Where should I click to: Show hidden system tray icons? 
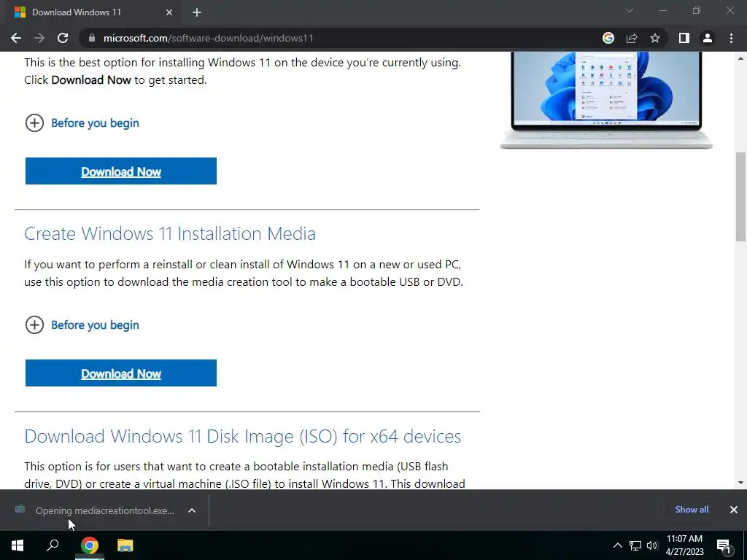617,545
